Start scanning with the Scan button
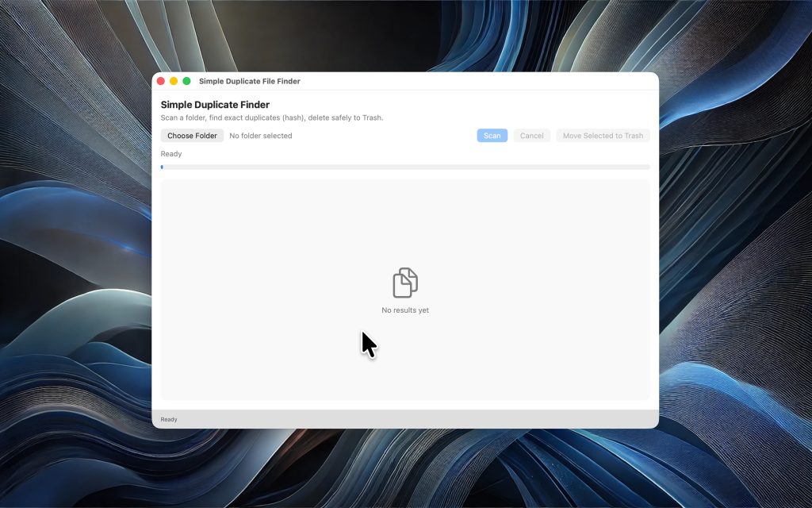812x508 pixels. pos(492,136)
